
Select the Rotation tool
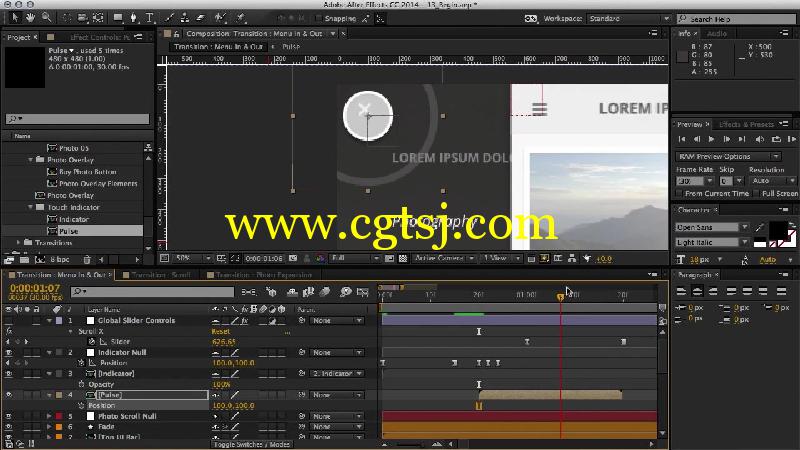point(67,18)
